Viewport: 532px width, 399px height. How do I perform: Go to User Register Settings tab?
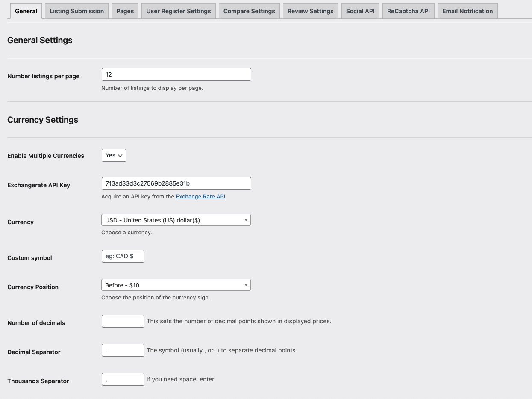point(178,11)
